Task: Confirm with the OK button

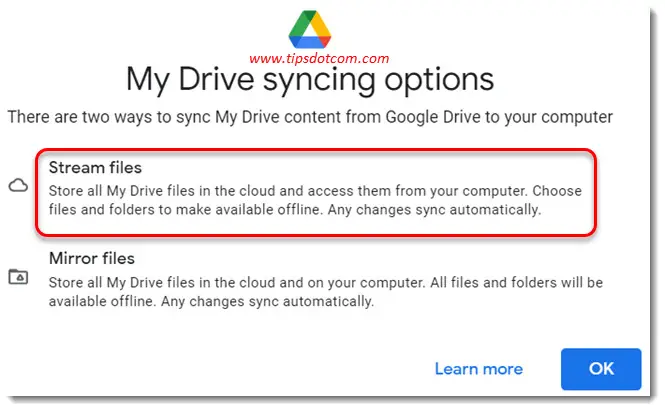Action: (601, 369)
